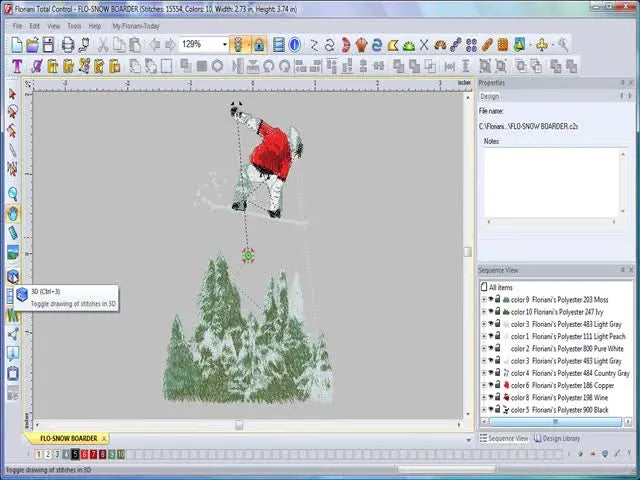Select the Text tool with the letter T icon
The image size is (640, 480).
pyautogui.click(x=17, y=66)
